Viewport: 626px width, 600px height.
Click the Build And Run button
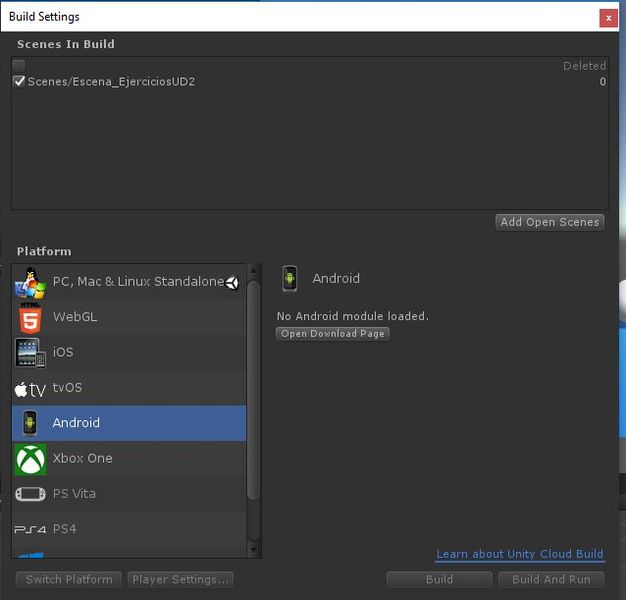551,580
